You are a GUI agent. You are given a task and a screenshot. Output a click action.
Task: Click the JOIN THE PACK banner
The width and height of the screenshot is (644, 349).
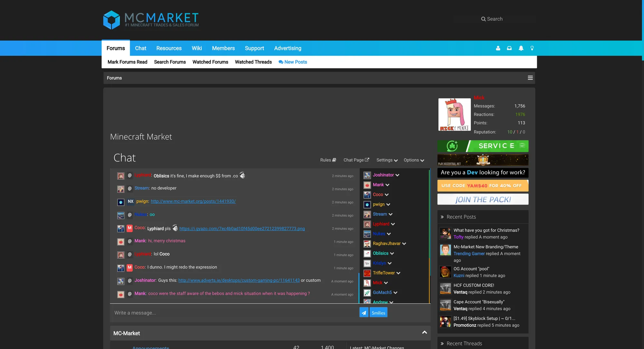483,199
